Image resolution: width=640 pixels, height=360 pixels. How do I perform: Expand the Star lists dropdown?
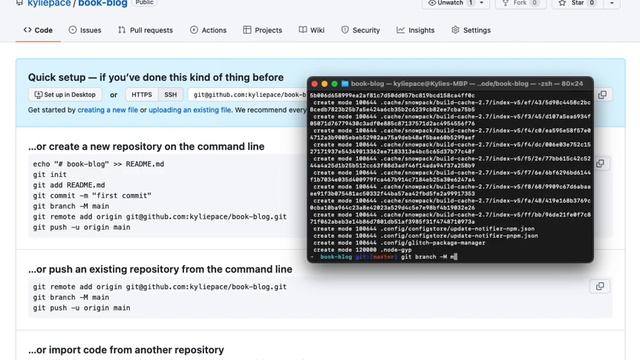click(x=611, y=3)
